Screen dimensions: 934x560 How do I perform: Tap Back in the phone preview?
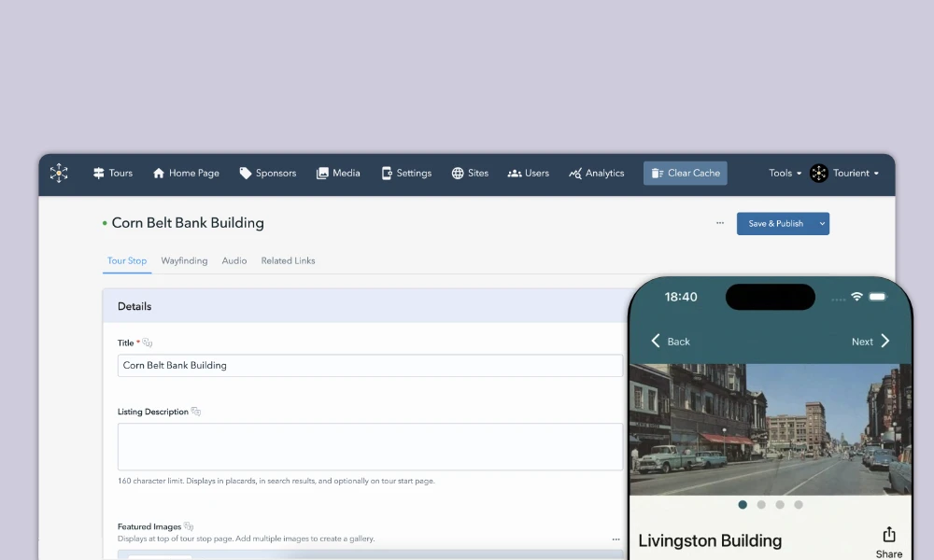coord(670,342)
